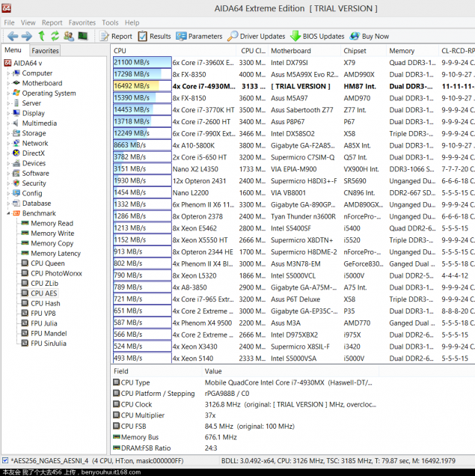Open the File menu
This screenshot has height=476, width=475.
tap(9, 22)
